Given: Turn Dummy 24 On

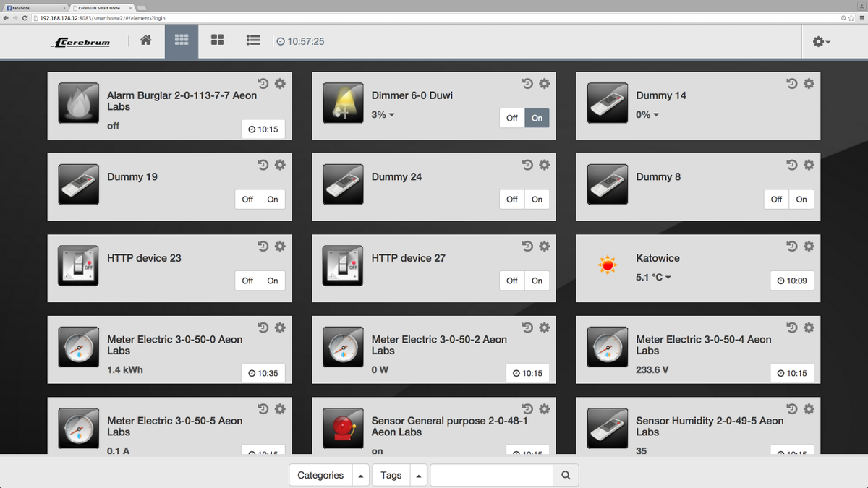Looking at the screenshot, I should click(537, 200).
